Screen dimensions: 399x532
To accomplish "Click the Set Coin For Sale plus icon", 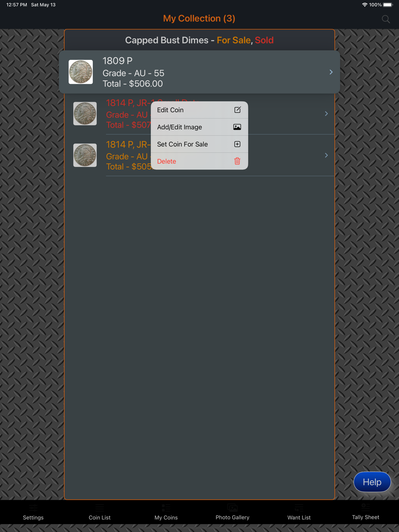I will tap(237, 144).
